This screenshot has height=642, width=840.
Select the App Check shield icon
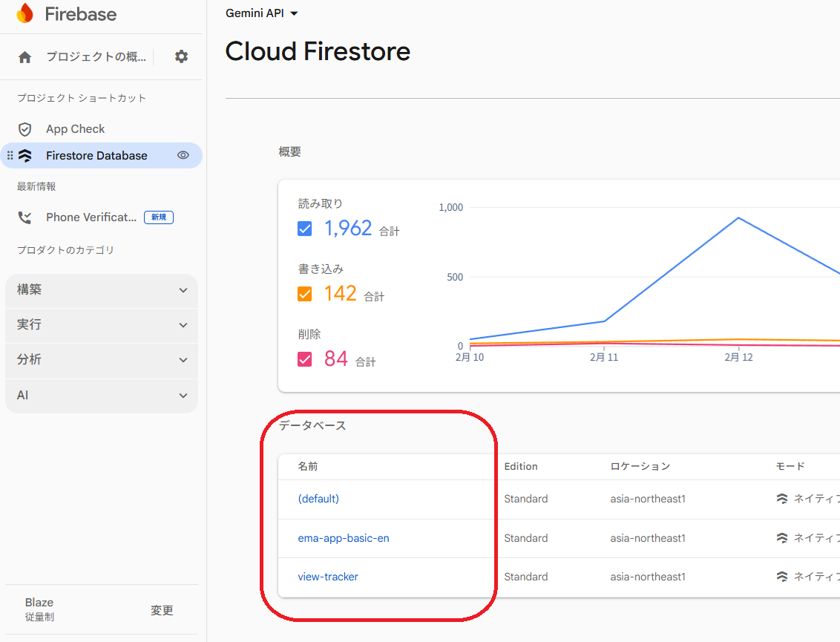tap(23, 128)
